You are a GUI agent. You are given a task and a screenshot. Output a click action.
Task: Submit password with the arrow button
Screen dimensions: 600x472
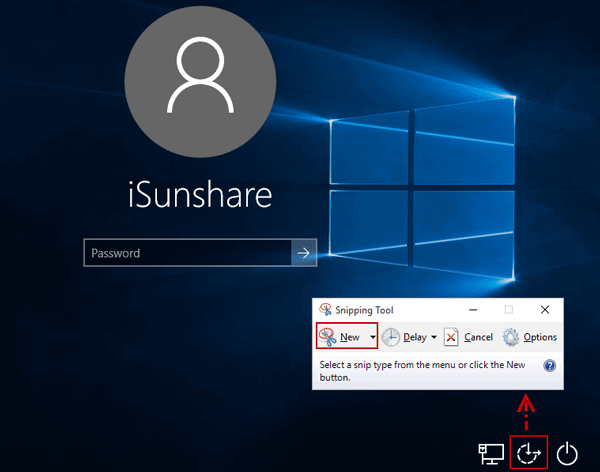coord(304,253)
